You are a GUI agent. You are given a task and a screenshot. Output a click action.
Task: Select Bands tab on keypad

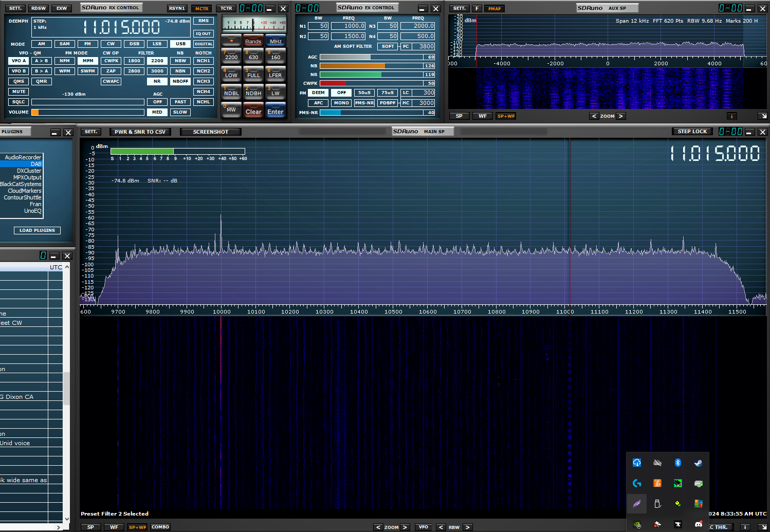click(x=253, y=41)
